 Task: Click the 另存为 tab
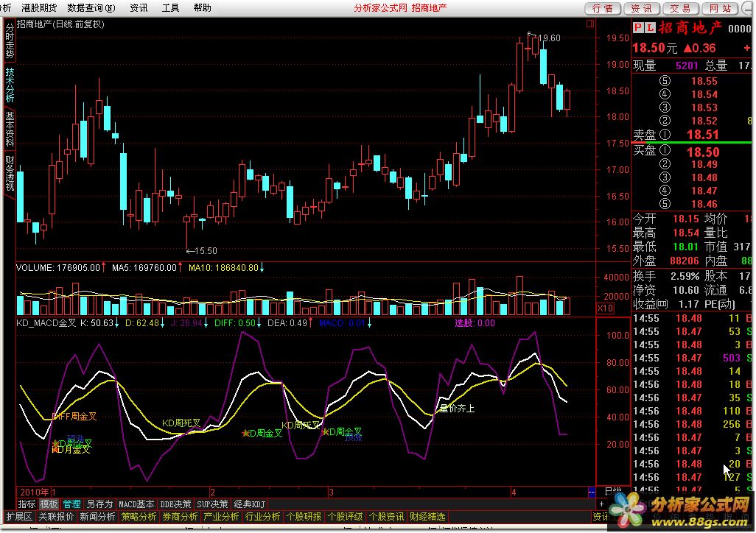(99, 504)
